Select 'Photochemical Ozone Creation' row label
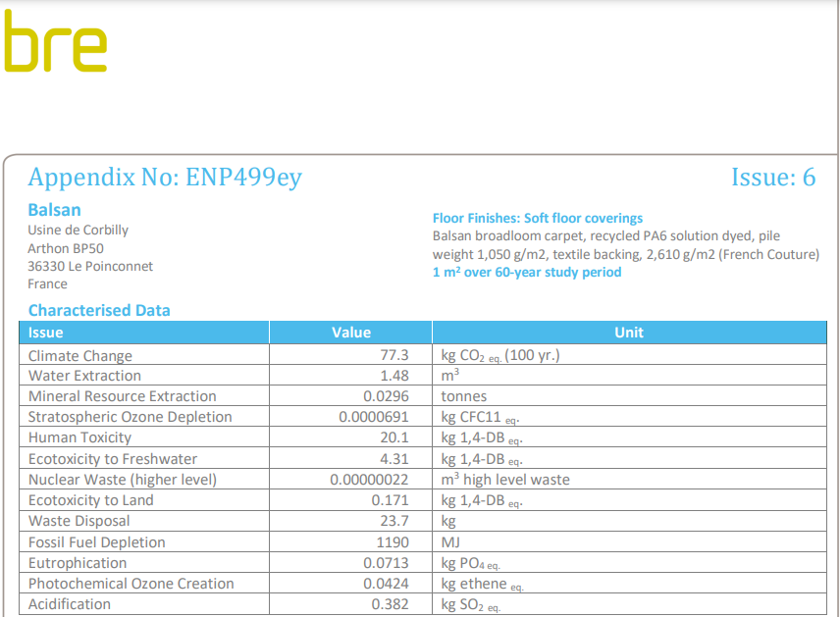 point(131,584)
